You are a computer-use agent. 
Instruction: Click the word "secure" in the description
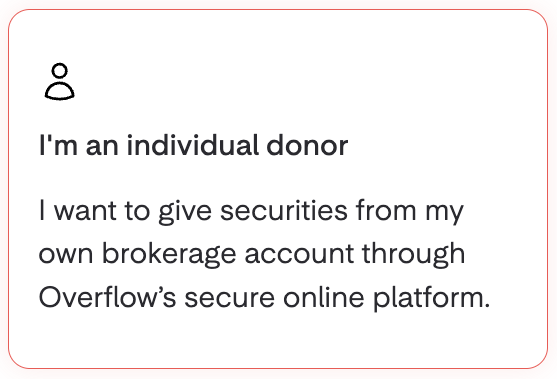(x=229, y=298)
